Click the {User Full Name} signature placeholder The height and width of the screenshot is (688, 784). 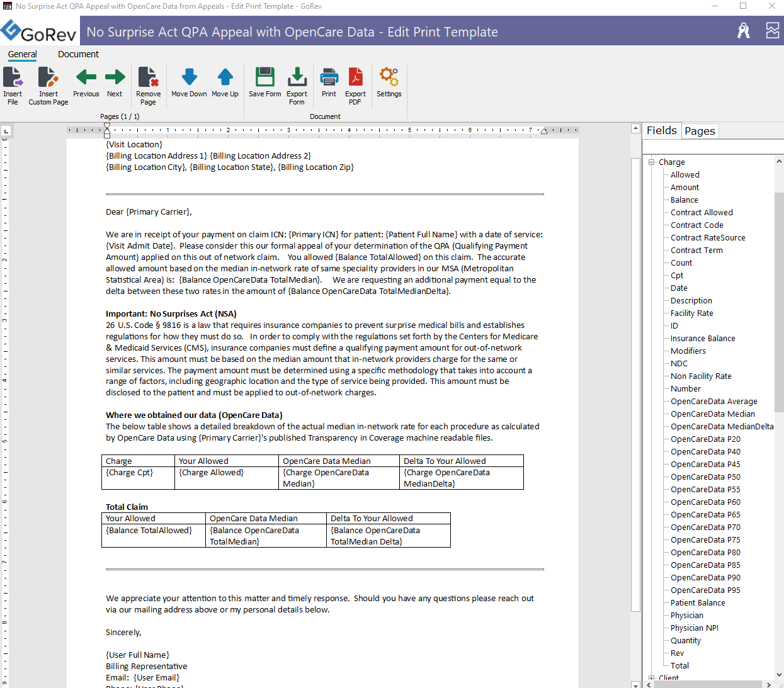click(137, 655)
